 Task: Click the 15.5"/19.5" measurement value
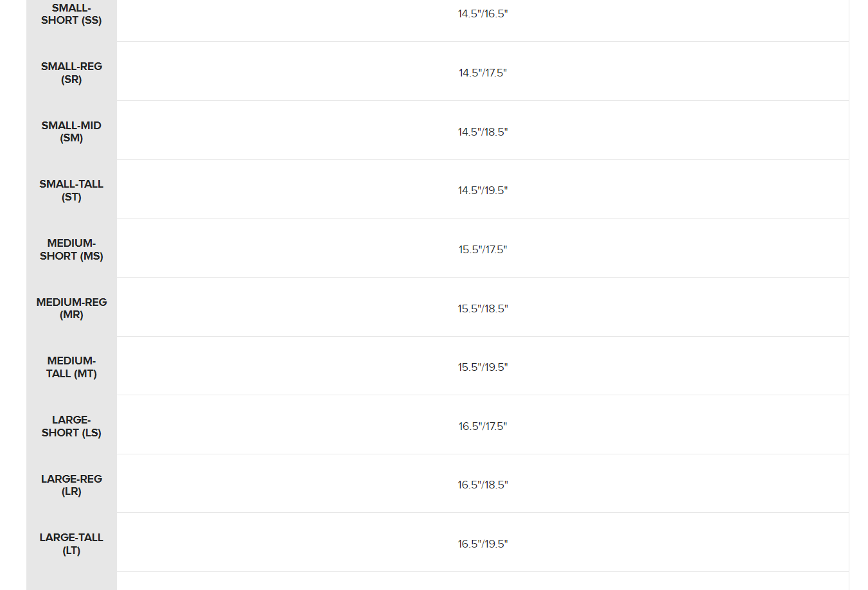pyautogui.click(x=483, y=367)
